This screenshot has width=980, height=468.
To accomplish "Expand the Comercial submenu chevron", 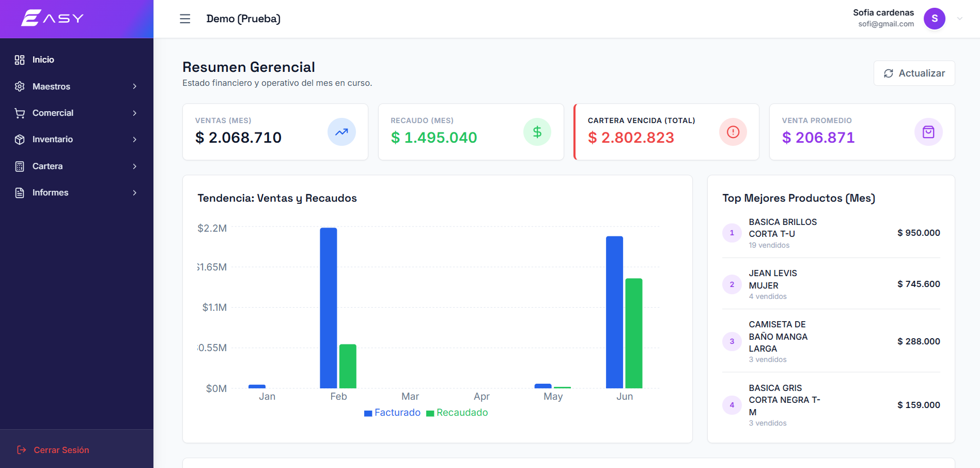I will [135, 113].
